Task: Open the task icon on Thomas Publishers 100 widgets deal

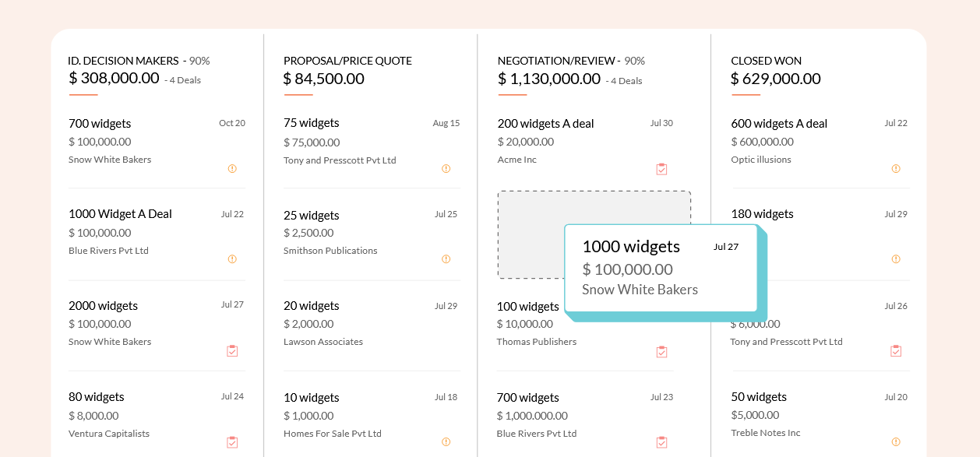Action: coord(661,351)
